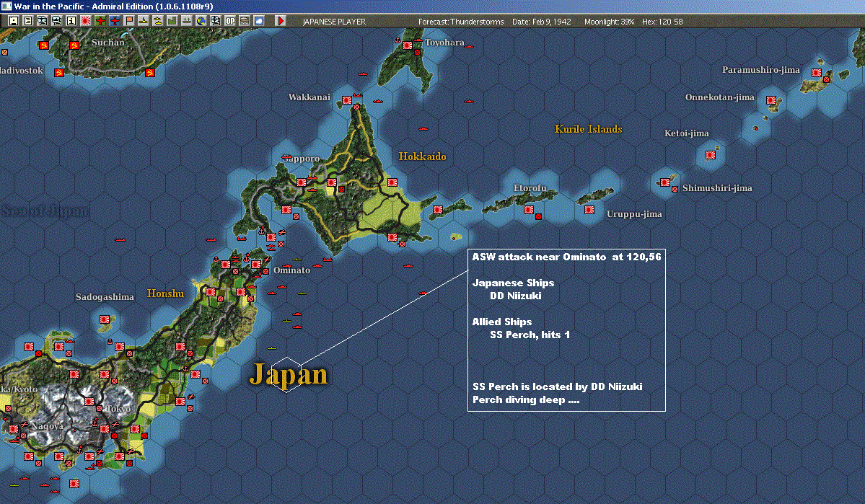
Task: Click the Sapporo map label
Action: click(x=302, y=159)
